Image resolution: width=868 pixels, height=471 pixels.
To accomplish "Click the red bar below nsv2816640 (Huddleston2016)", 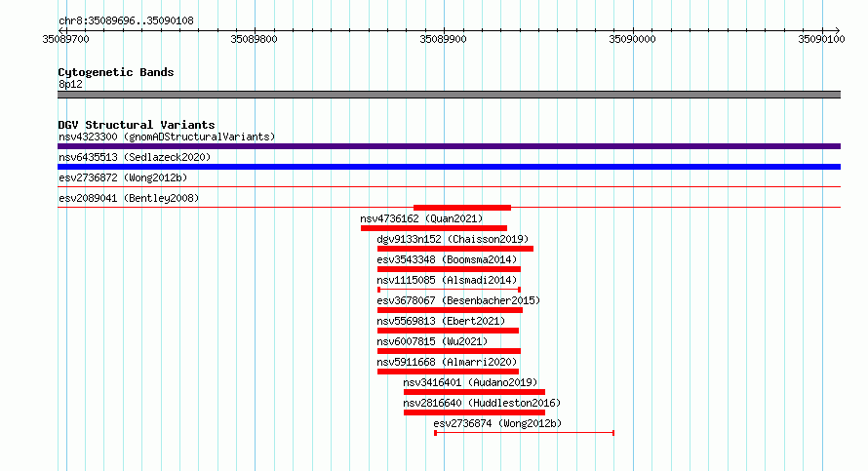I will (x=474, y=412).
